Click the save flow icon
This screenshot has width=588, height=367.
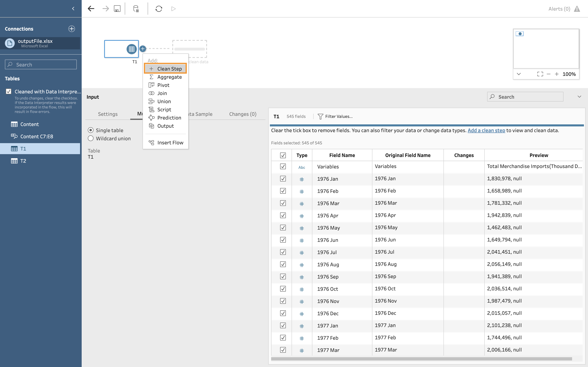click(x=117, y=9)
